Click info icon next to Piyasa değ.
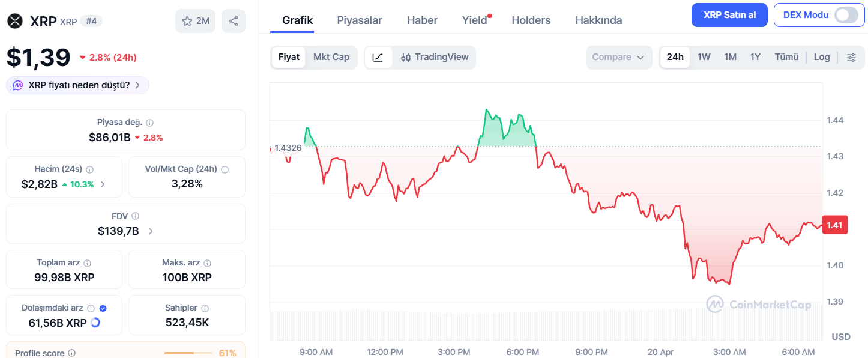This screenshot has height=358, width=868. [x=150, y=123]
